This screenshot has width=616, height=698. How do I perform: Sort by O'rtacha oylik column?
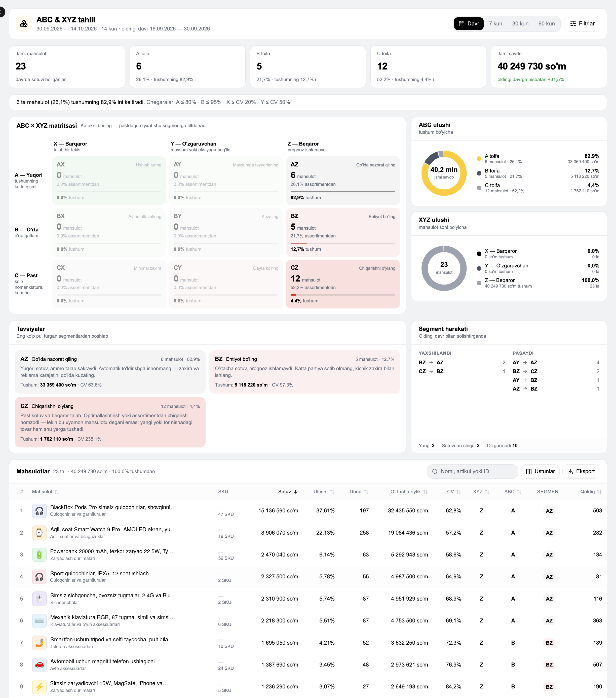[x=409, y=492]
